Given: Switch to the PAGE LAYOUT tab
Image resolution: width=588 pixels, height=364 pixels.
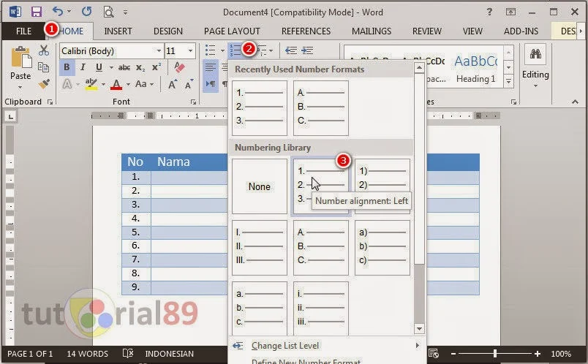Looking at the screenshot, I should [232, 31].
